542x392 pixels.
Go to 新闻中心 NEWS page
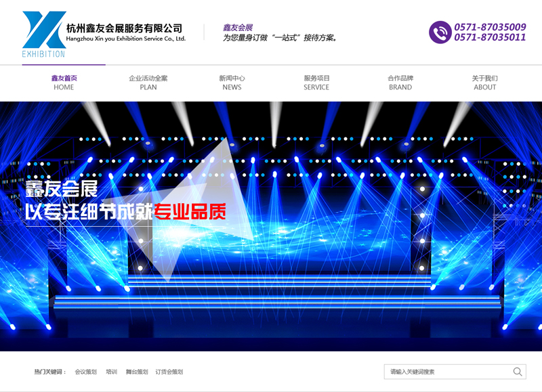(232, 83)
